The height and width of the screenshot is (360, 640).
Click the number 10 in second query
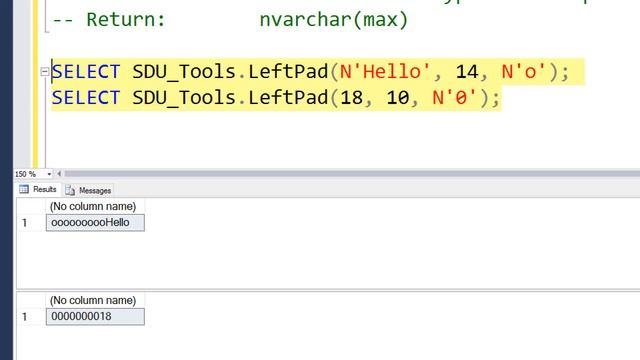(398, 98)
